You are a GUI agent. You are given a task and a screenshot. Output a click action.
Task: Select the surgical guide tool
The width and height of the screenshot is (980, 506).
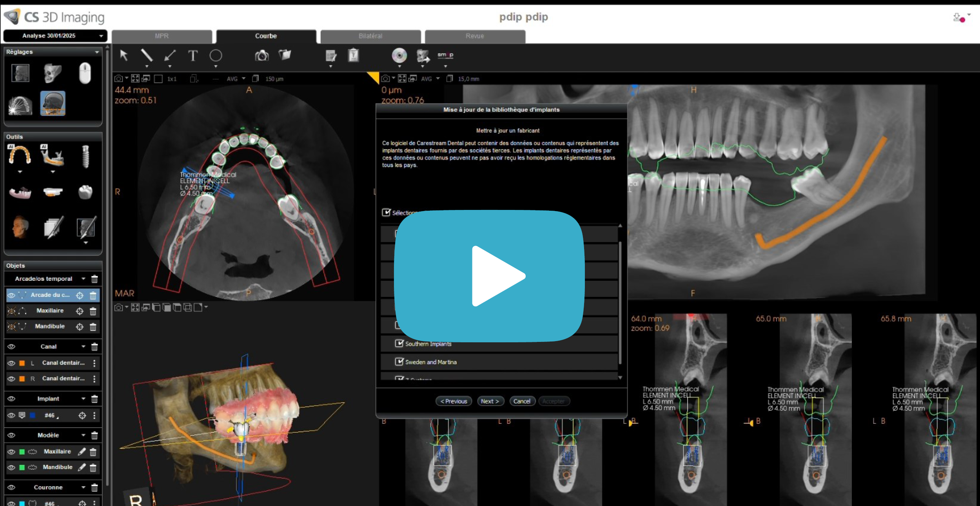coord(53,192)
